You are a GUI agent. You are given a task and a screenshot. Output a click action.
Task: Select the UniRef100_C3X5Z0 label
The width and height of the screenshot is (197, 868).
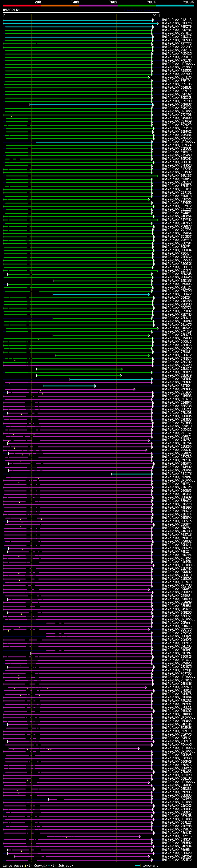pyautogui.click(x=176, y=860)
